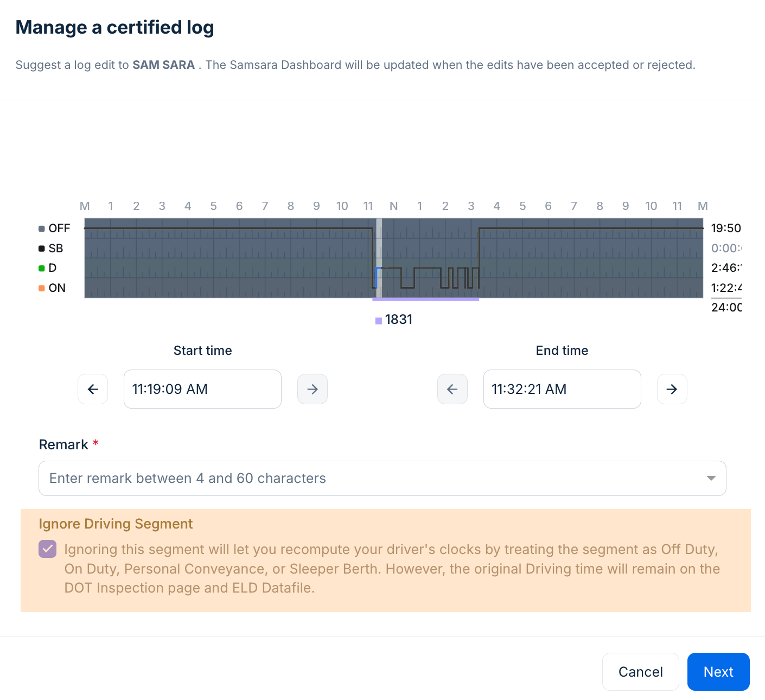Click the Start time field showing 11:19:09 AM
Viewport: 765px width, 700px height.
click(x=202, y=389)
